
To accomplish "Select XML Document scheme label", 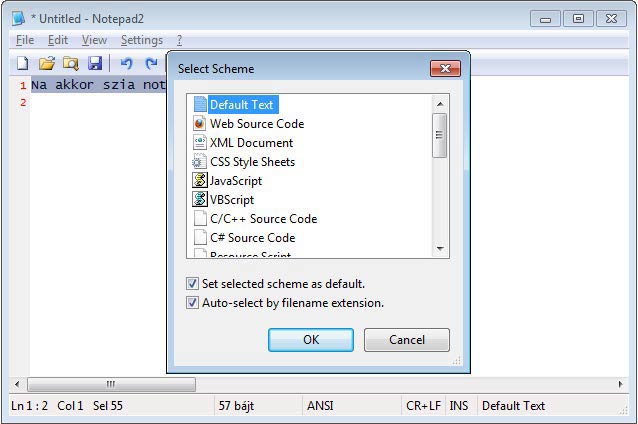I will pos(251,143).
